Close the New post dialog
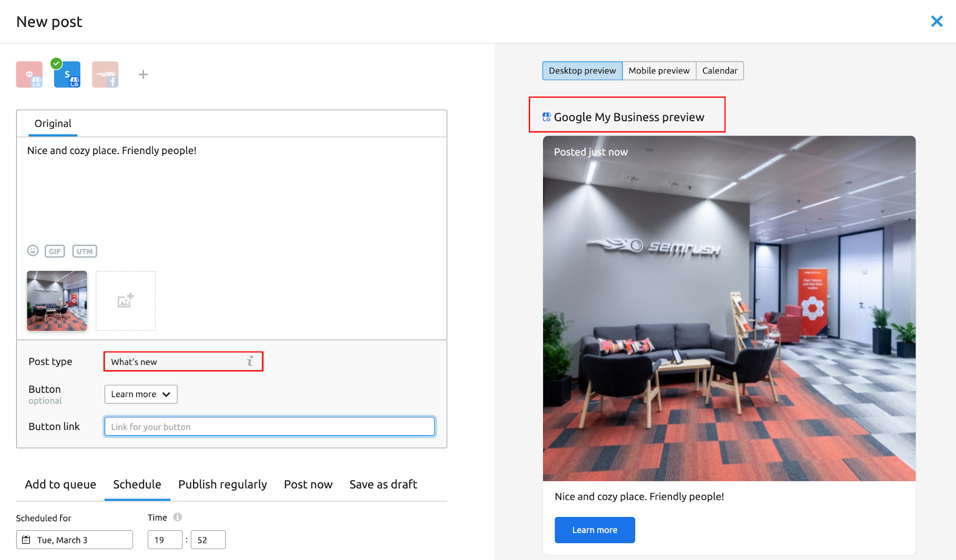Screen dimensions: 956x560 point(936,21)
